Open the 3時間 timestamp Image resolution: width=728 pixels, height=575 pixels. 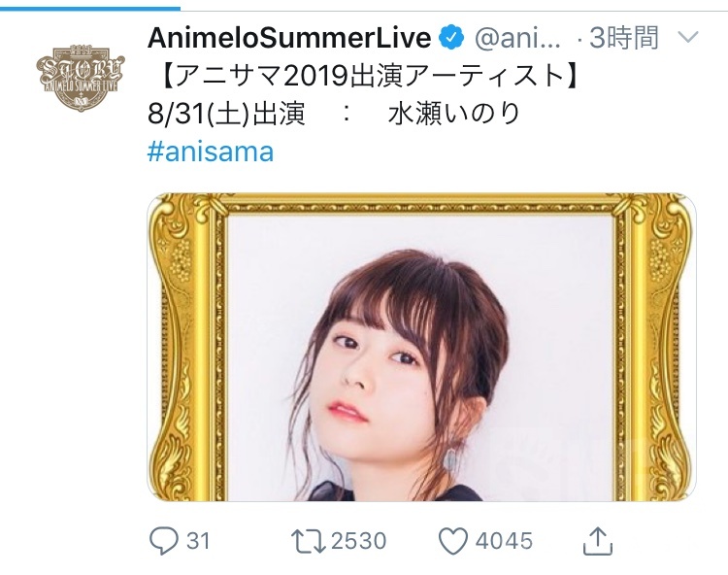click(x=623, y=38)
